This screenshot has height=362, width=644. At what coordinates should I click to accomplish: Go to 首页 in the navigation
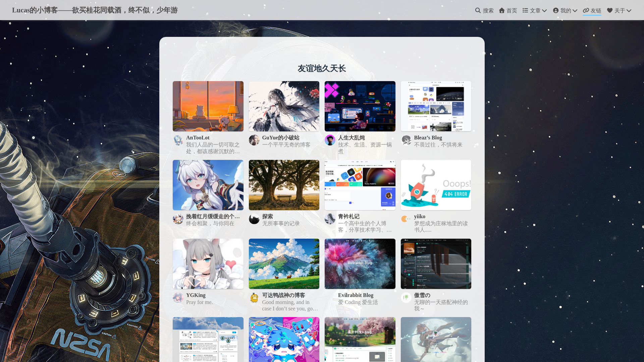point(508,10)
